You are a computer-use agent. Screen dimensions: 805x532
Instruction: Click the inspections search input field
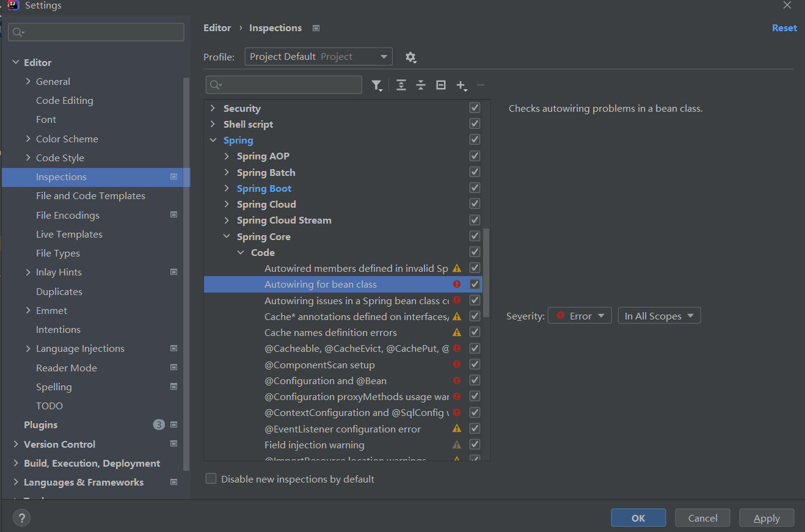pos(284,85)
